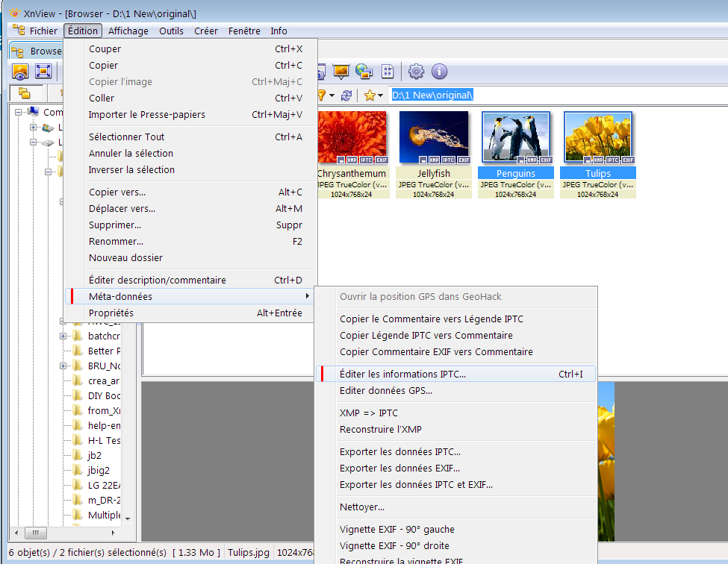The height and width of the screenshot is (564, 728).
Task: Choose 'Éditer les informations IPTC...' from submenu
Action: tap(402, 375)
